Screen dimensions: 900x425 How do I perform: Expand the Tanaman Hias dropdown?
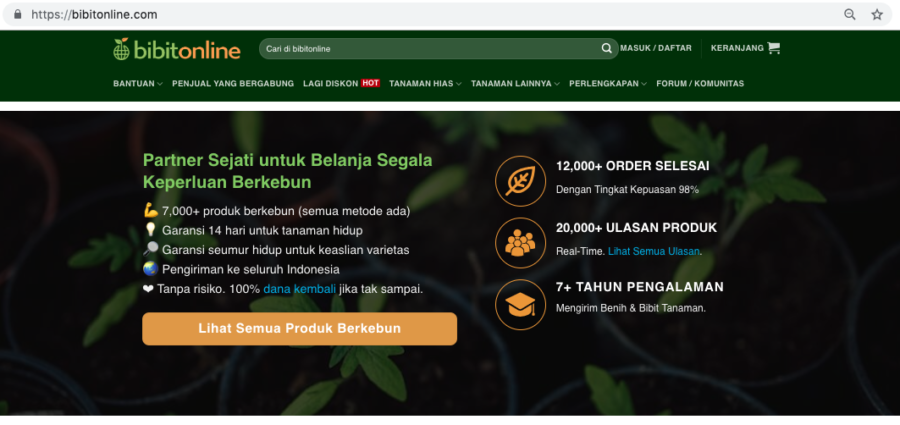425,84
